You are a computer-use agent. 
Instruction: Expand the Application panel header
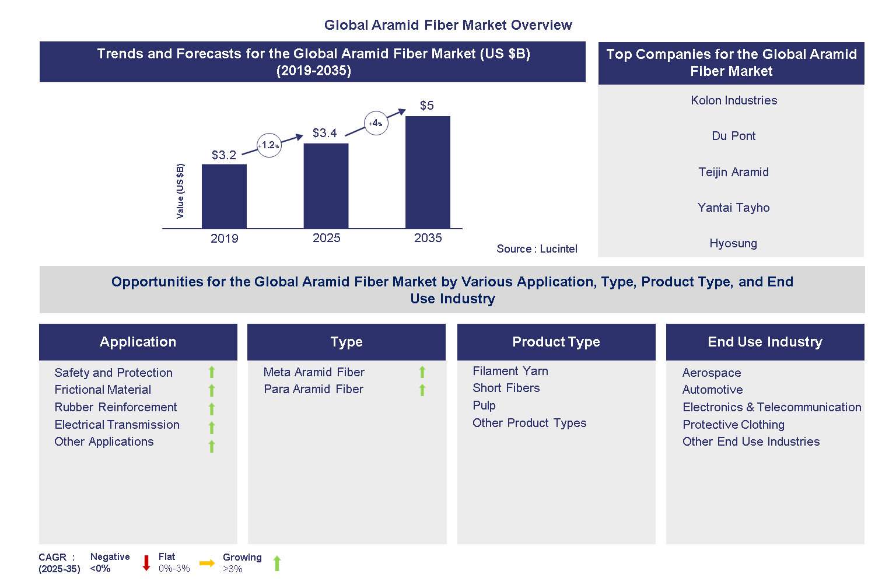pyautogui.click(x=138, y=342)
